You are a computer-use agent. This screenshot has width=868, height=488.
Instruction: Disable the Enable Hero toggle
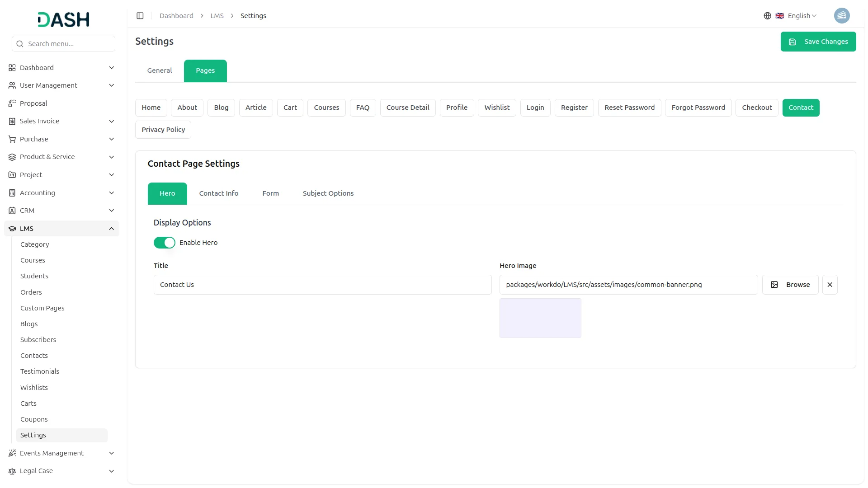tap(164, 243)
